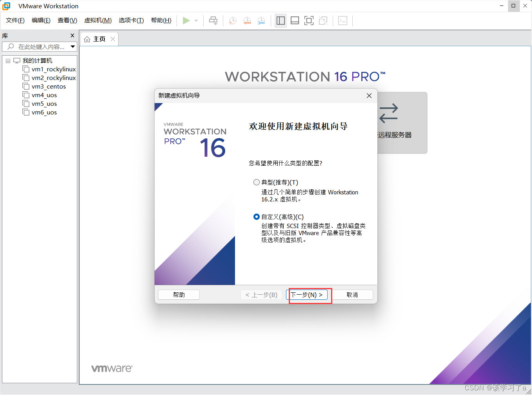The width and height of the screenshot is (532, 395).
Task: Click the take snapshot icon
Action: (233, 20)
